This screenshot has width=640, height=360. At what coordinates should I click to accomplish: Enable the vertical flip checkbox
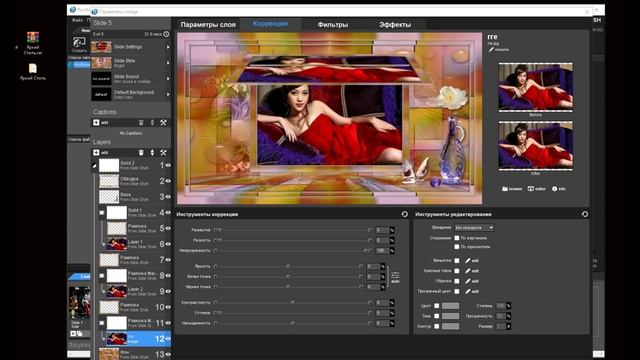click(x=457, y=238)
